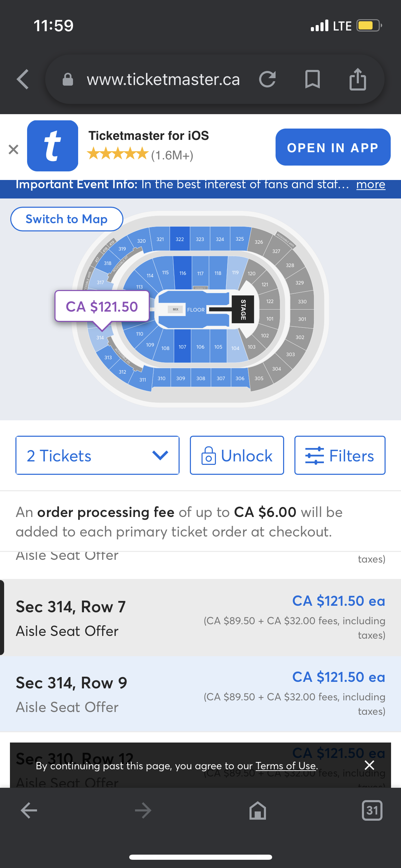
Task: Tap the bottom bar back arrow
Action: pyautogui.click(x=29, y=810)
